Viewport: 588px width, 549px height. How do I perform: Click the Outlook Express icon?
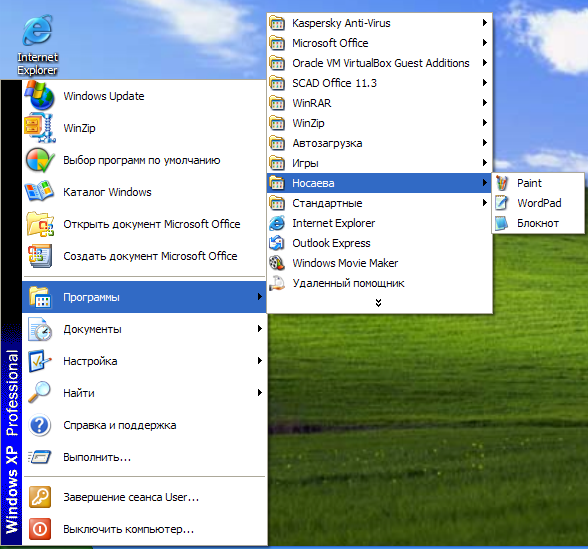(x=277, y=243)
